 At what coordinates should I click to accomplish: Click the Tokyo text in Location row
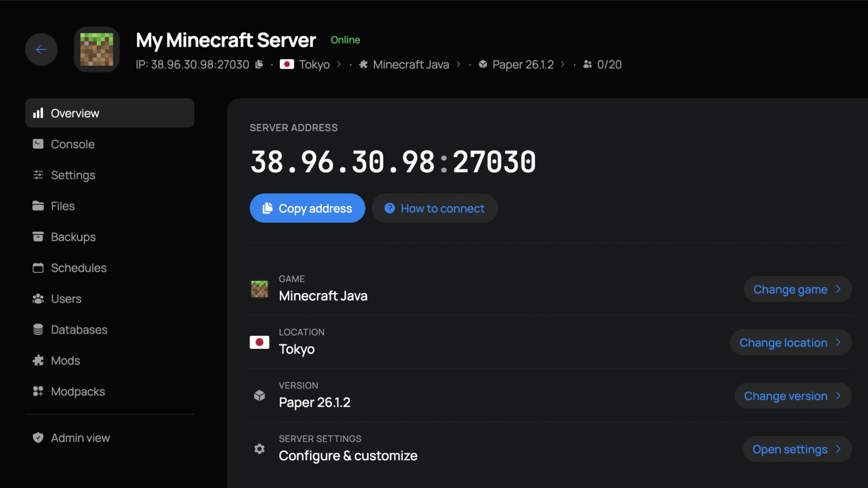297,349
